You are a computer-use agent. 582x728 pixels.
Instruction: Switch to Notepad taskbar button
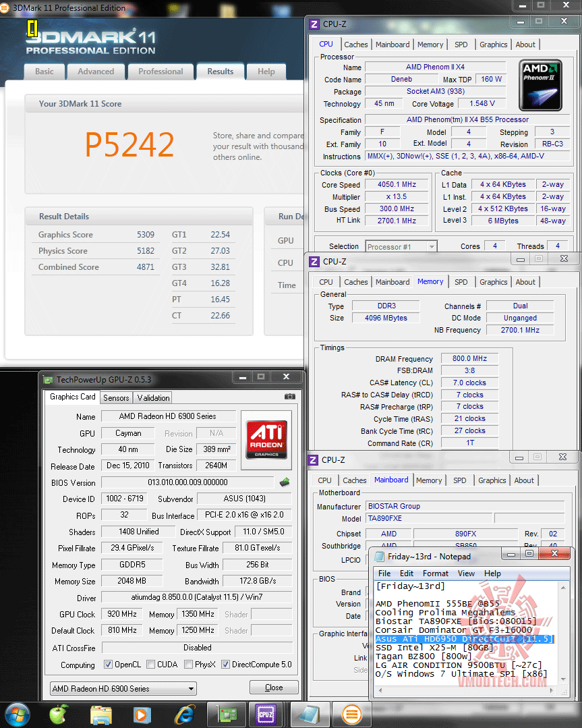[309, 715]
